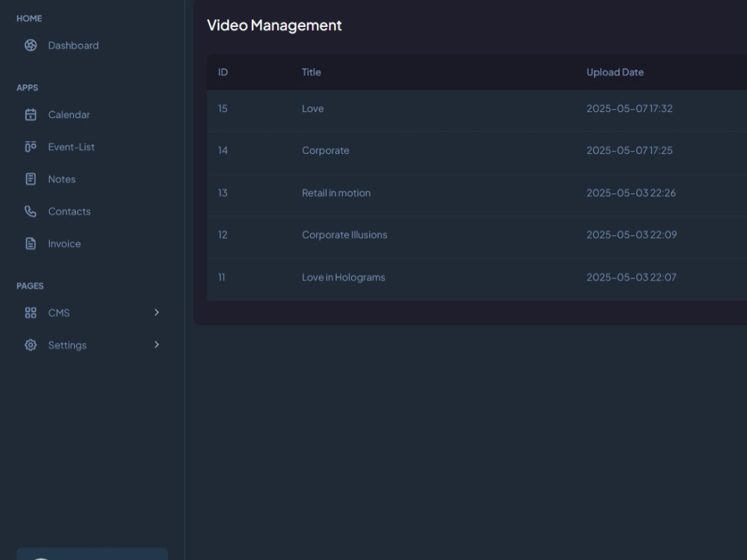Click the Title column header
747x560 pixels.
point(311,72)
